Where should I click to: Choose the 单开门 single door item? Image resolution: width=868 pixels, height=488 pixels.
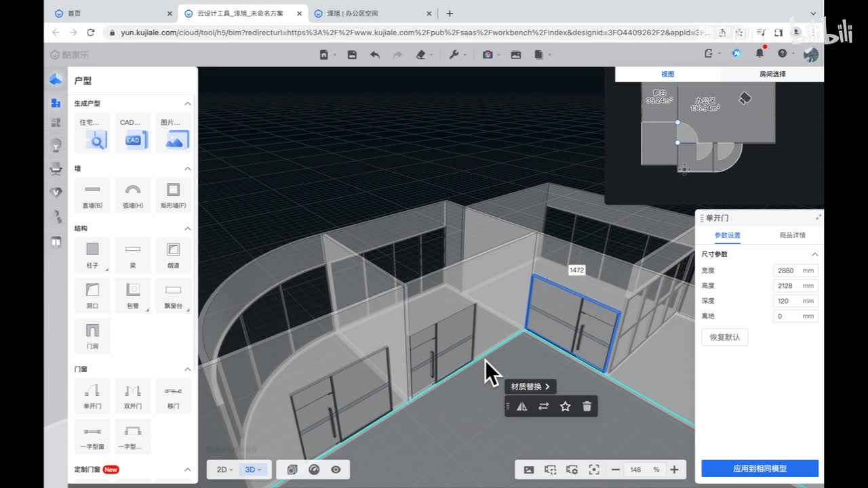pos(92,396)
